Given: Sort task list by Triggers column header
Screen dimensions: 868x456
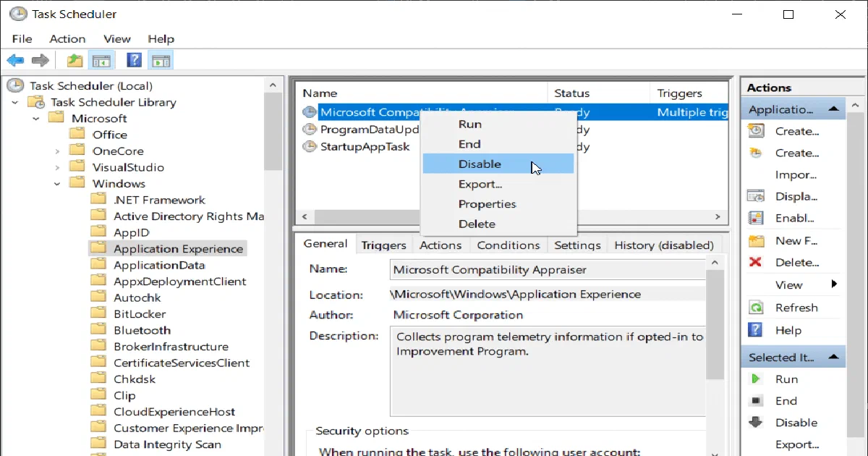Looking at the screenshot, I should pyautogui.click(x=689, y=93).
